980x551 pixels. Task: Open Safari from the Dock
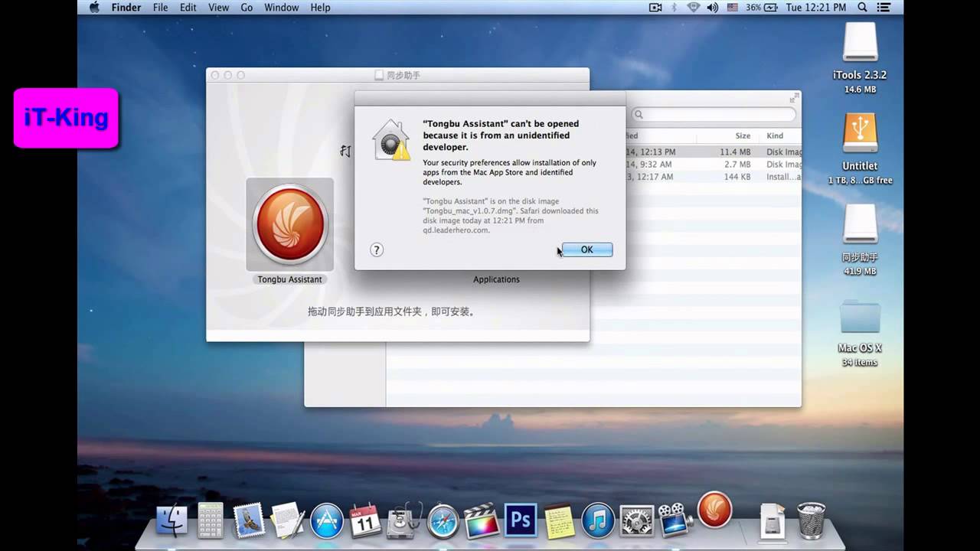click(x=443, y=521)
